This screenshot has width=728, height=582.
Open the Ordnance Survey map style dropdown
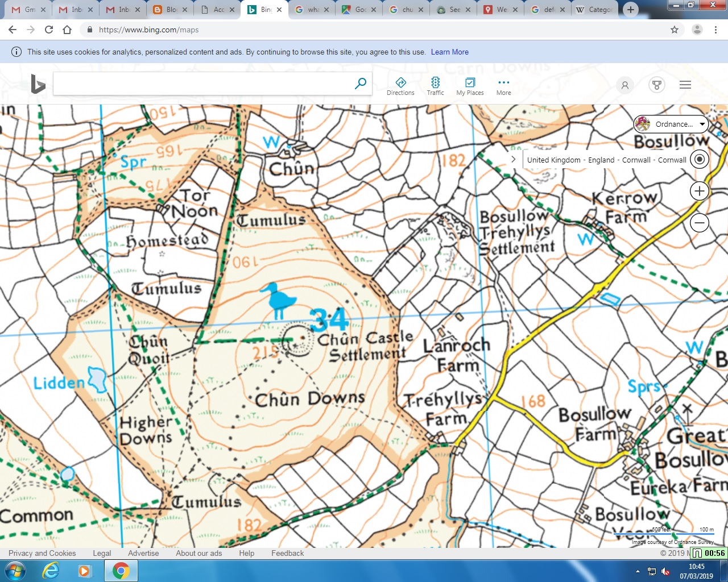[671, 124]
